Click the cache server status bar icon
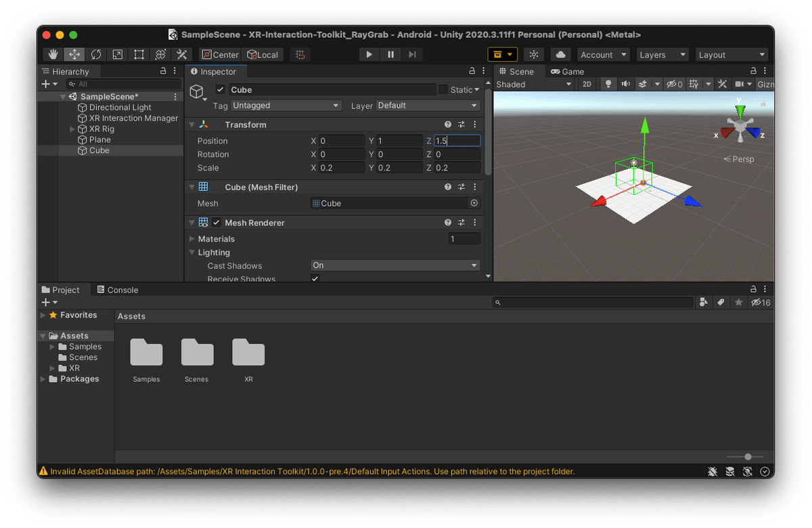Screen dimensions: 812x528 [730, 471]
